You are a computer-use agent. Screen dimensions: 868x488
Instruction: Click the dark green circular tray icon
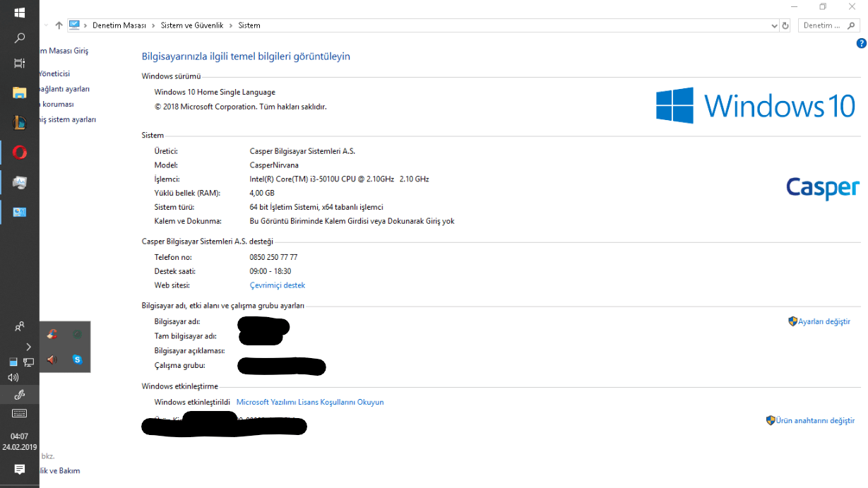click(x=77, y=333)
